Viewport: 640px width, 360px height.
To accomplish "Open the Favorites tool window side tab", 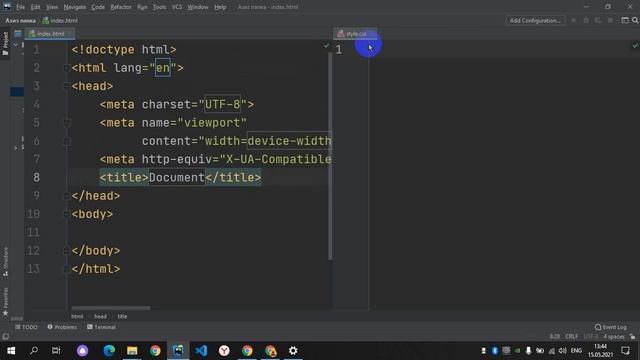I will pos(5,301).
